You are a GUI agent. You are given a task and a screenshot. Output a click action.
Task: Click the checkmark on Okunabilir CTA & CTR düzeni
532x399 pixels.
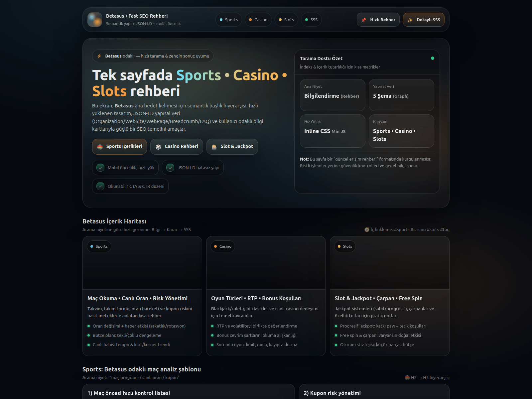point(100,186)
